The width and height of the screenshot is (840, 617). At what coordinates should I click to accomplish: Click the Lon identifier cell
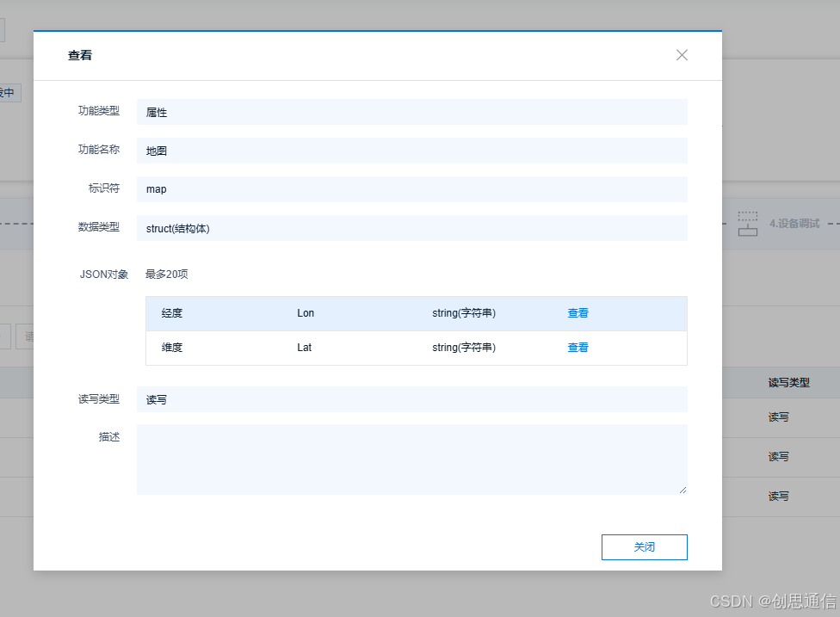[x=306, y=313]
